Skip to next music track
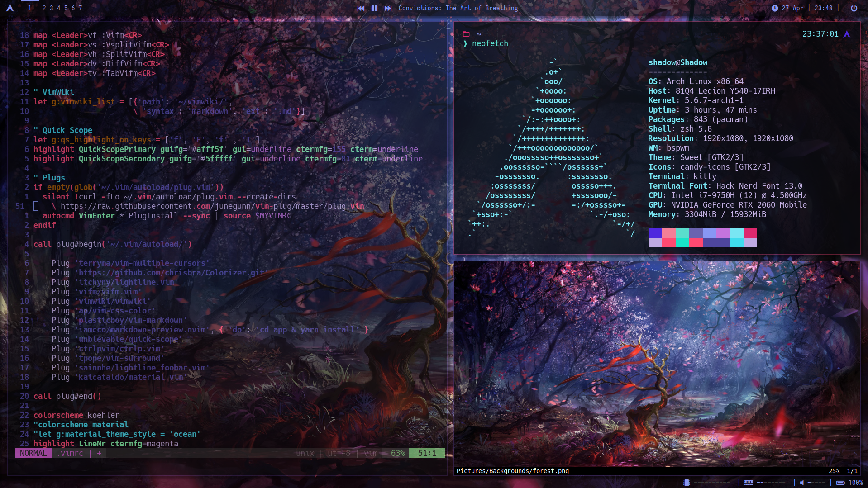This screenshot has height=488, width=868. 388,8
